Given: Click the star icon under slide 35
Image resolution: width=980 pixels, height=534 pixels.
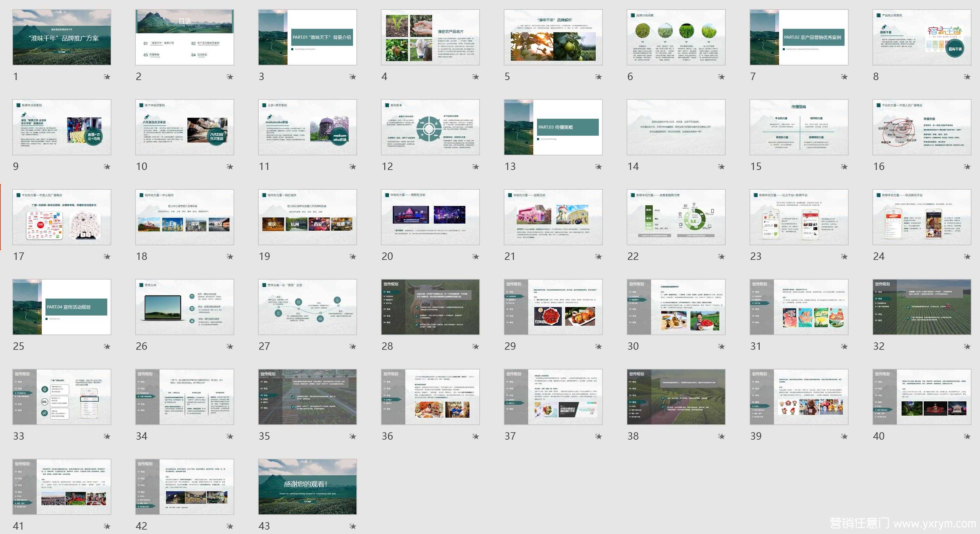Looking at the screenshot, I should click(353, 436).
